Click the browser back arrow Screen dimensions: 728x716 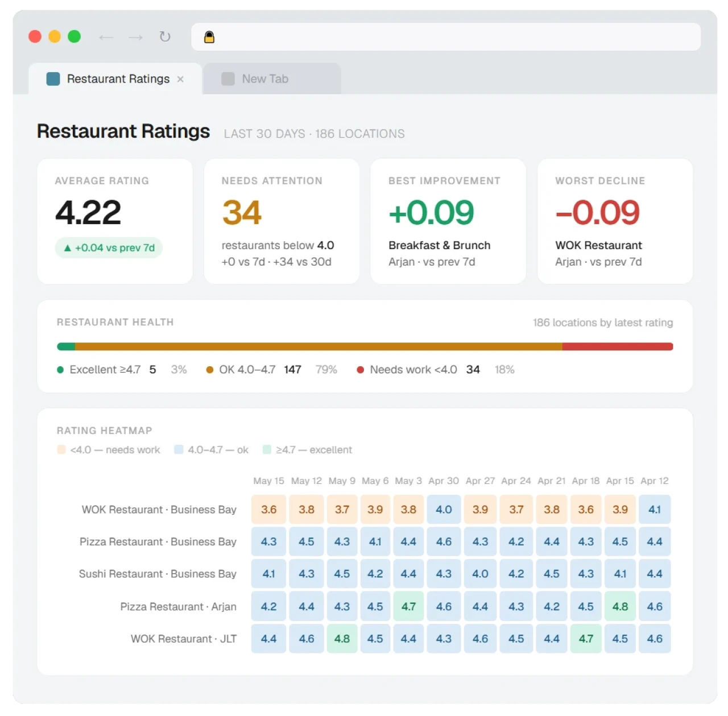coord(106,38)
